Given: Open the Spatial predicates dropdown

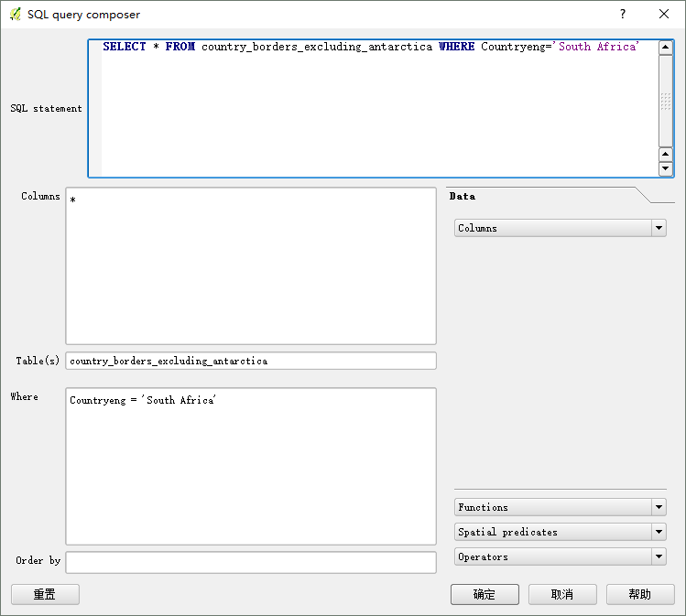Looking at the screenshot, I should click(560, 532).
